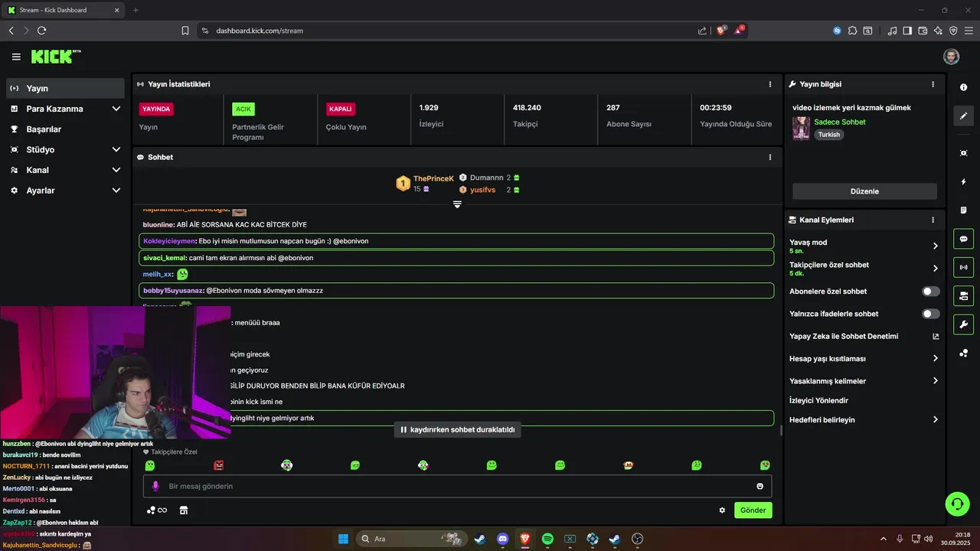Open Brave Rewards triangle icon
The height and width of the screenshot is (551, 980).
pos(739,31)
